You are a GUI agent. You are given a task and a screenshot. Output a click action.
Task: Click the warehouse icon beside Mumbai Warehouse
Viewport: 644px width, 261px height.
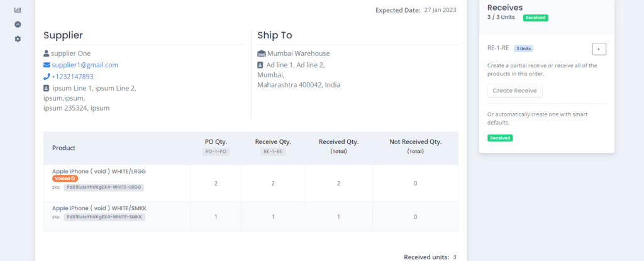click(262, 53)
